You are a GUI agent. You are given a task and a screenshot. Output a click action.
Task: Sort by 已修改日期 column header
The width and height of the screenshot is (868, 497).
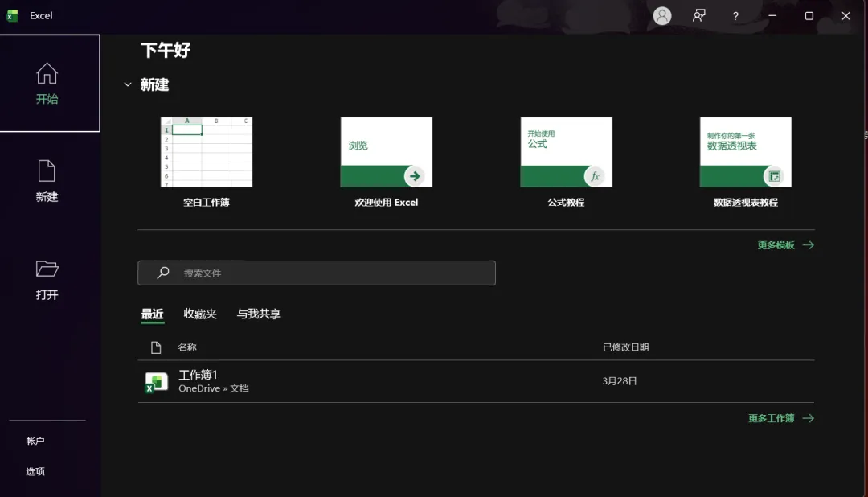pyautogui.click(x=625, y=347)
